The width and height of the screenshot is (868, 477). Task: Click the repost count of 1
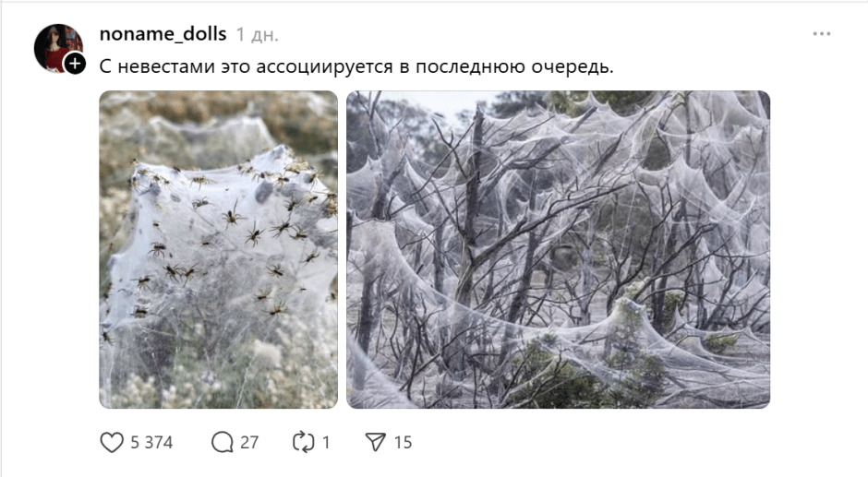tap(326, 443)
